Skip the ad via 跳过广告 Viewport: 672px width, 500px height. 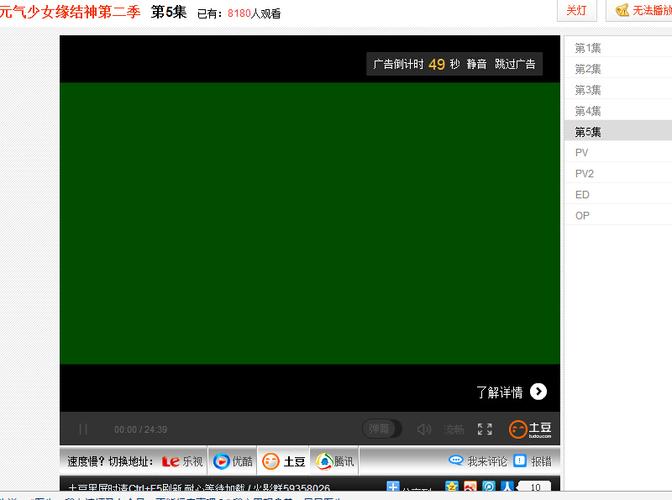point(515,64)
